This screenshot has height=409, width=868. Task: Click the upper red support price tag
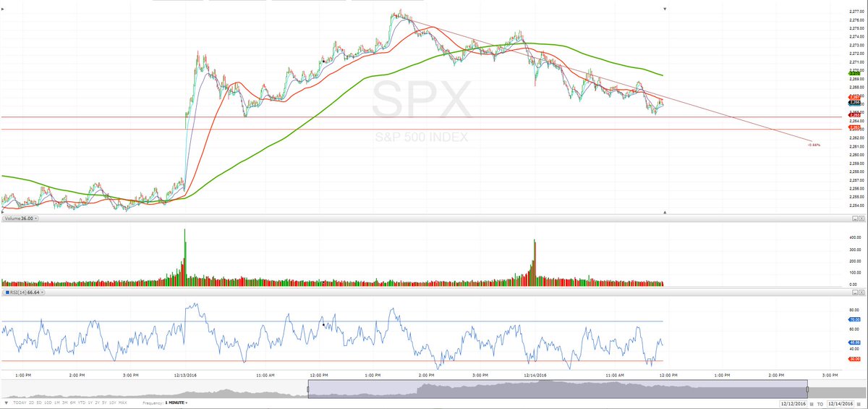[854, 115]
